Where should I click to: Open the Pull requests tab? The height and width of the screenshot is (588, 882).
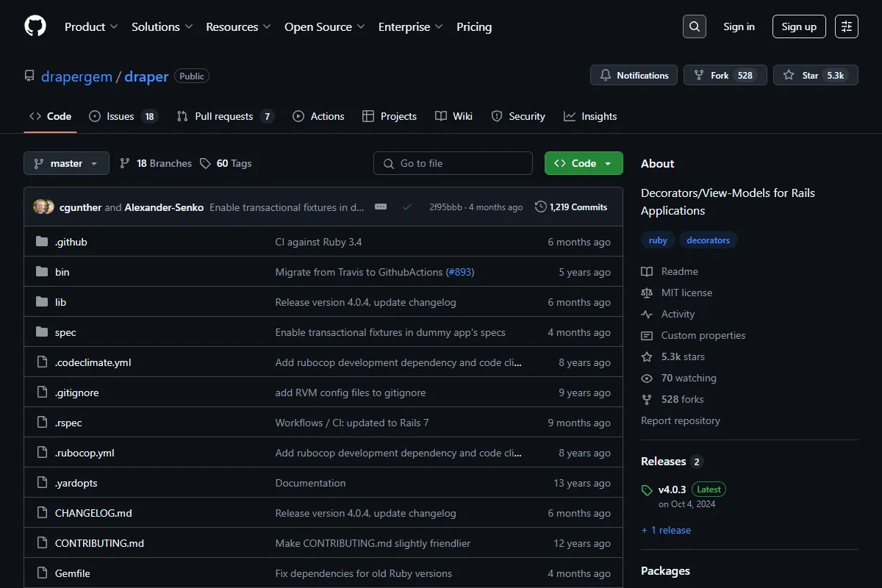(225, 116)
